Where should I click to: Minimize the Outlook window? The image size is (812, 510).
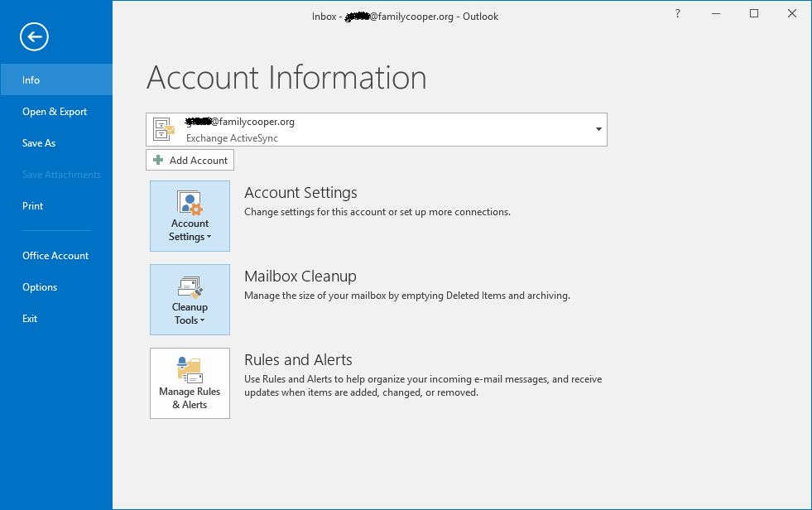[x=716, y=13]
